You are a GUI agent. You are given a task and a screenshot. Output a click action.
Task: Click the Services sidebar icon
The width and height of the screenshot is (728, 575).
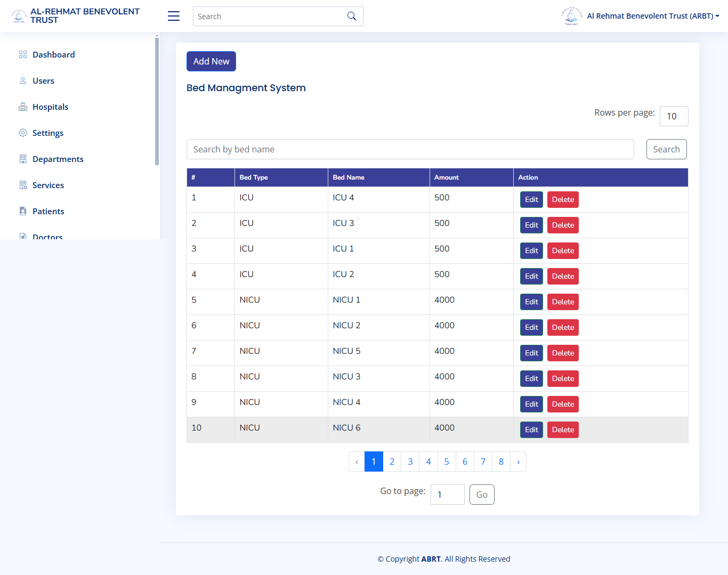pos(22,185)
